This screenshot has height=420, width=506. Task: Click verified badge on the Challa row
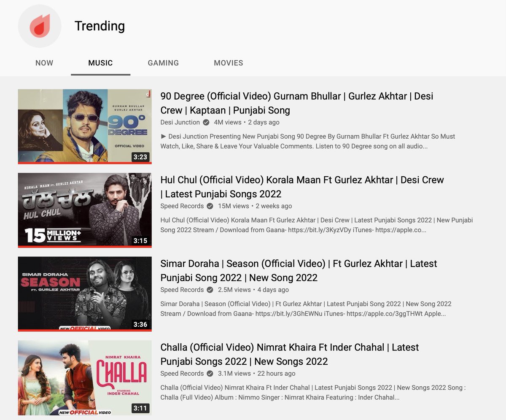210,374
